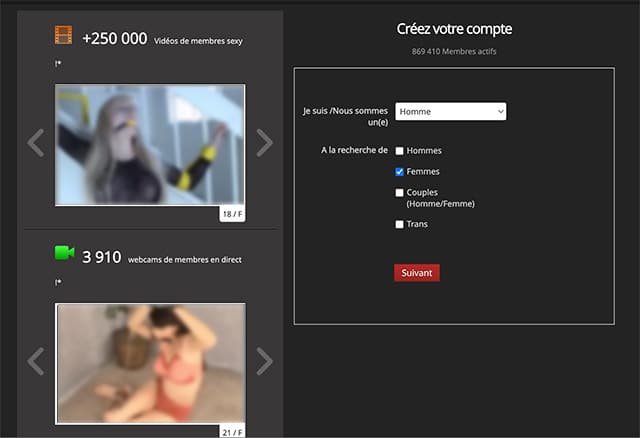
Task: Click the '18 / F' badge
Action: tap(231, 213)
